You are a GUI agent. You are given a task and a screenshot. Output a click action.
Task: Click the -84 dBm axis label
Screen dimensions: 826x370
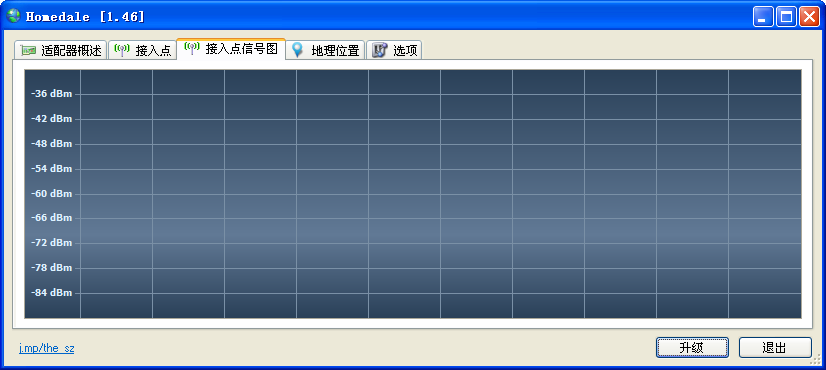(52, 293)
